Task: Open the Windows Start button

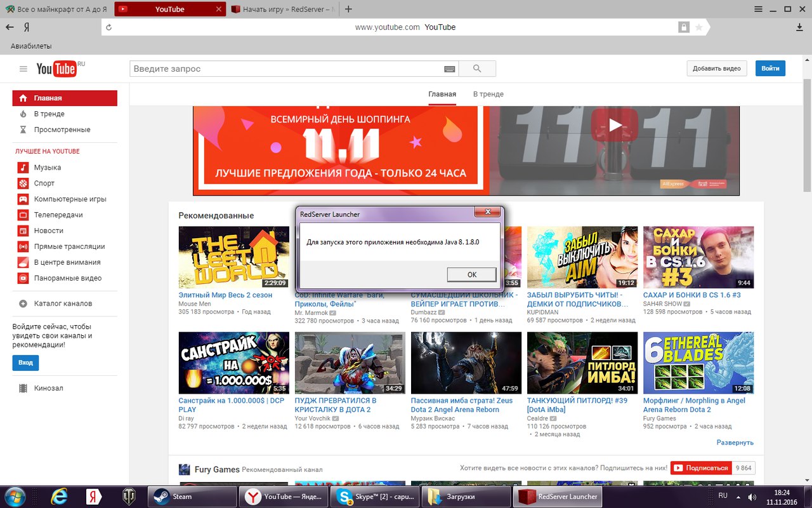Action: click(x=15, y=496)
